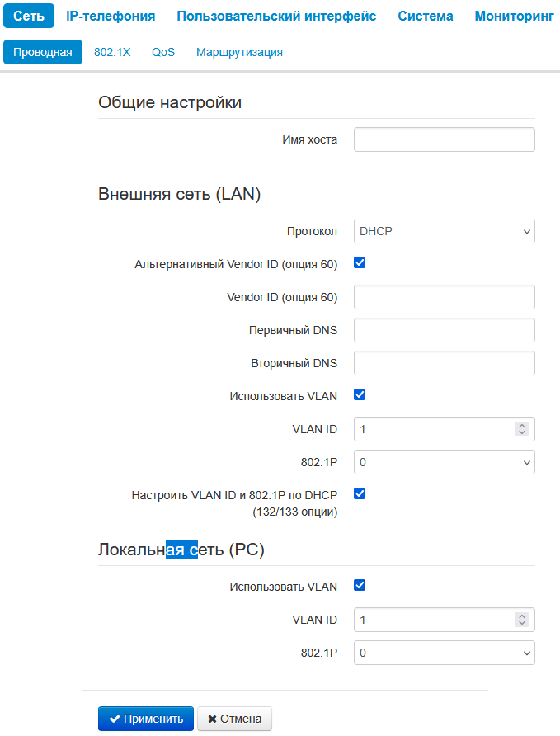560x736 pixels.
Task: Open the Система section
Action: 425,17
